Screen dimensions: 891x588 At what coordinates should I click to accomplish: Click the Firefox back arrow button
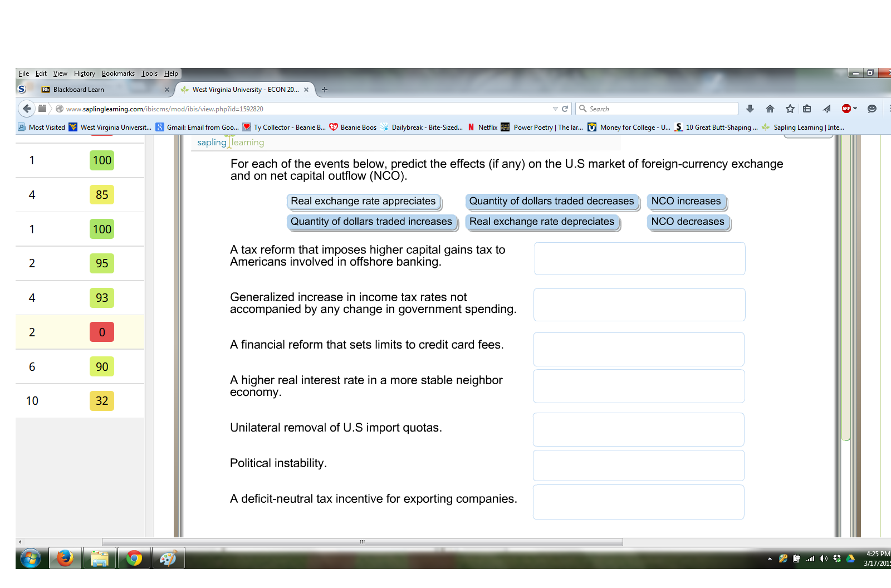[27, 109]
